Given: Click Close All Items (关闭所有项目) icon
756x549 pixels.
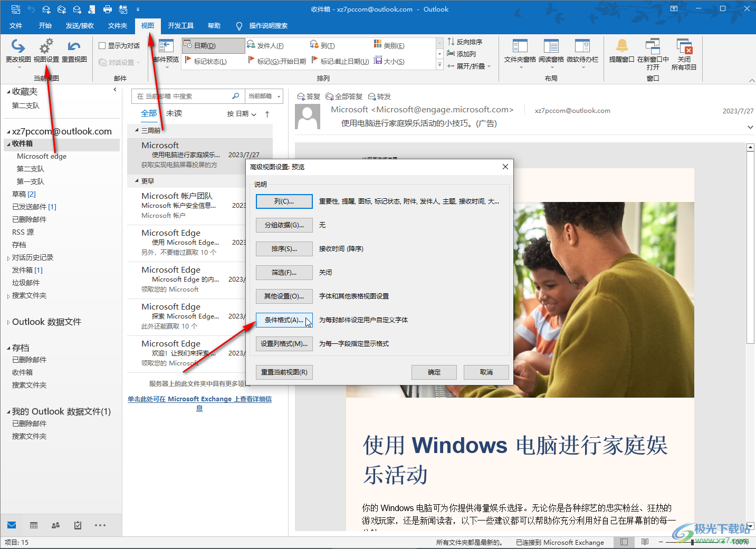Looking at the screenshot, I should tap(684, 46).
